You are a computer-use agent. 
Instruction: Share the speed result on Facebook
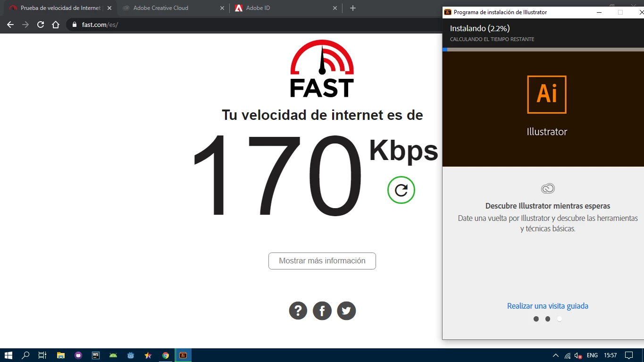322,311
